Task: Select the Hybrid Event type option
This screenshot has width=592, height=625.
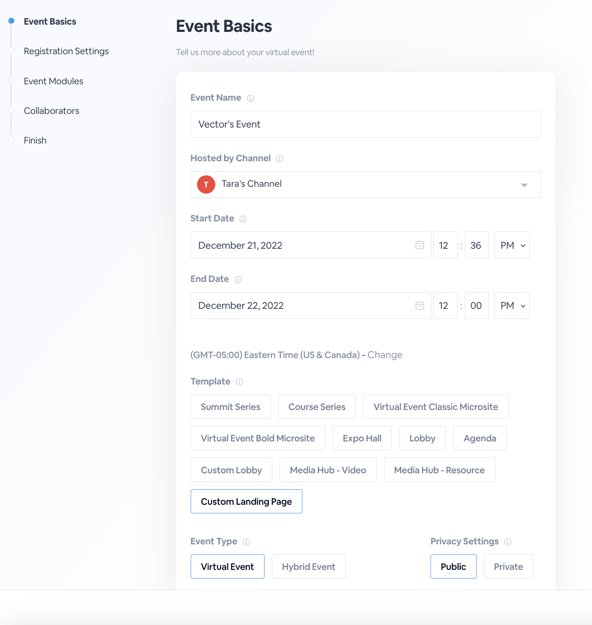Action: pos(309,566)
